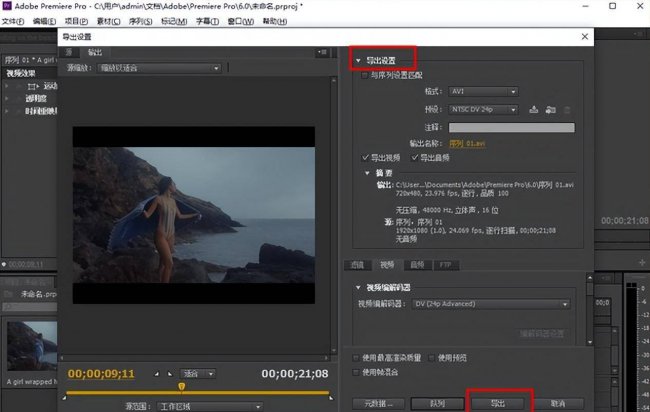Open the 预设 NTSC DV 24p dropdown
Screen dimensions: 650x412
(x=483, y=109)
